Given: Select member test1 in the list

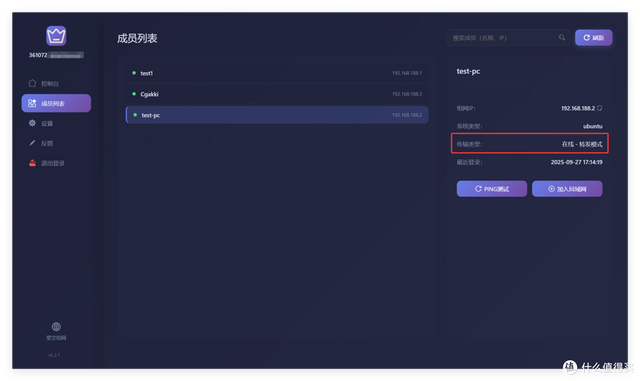Looking at the screenshot, I should [x=277, y=73].
